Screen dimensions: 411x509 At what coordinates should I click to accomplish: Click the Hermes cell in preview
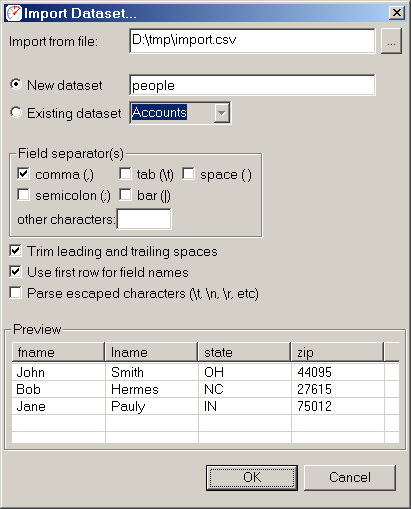coord(152,389)
